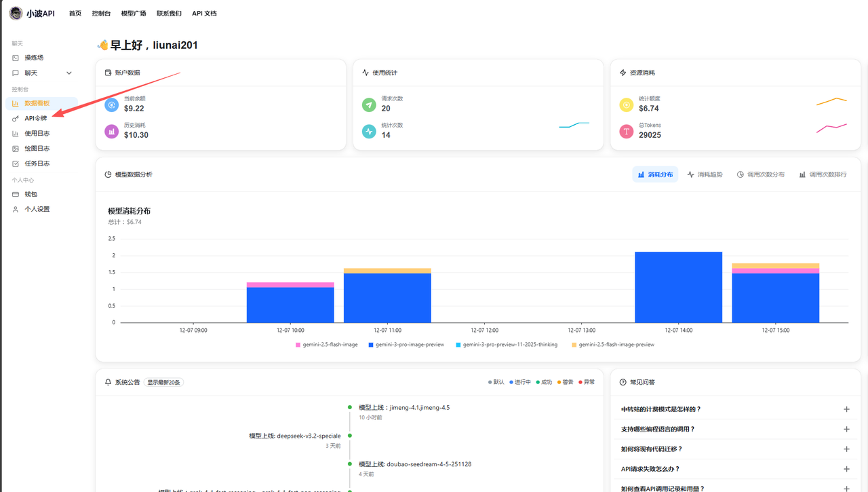Click the 请求次数 green send icon
This screenshot has height=492, width=868.
pos(369,105)
